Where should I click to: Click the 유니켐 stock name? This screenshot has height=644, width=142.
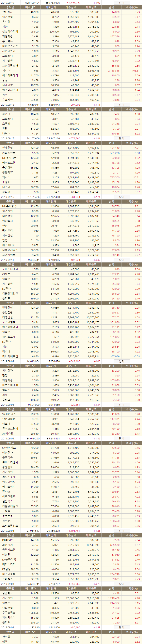coord(6,22)
